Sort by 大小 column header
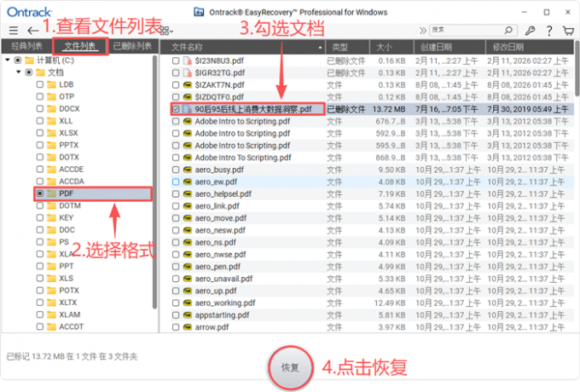 click(391, 47)
